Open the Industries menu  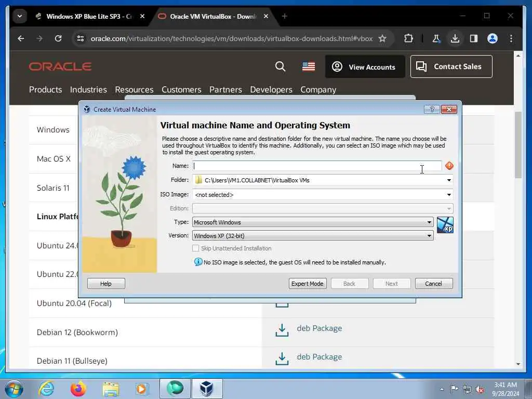pyautogui.click(x=88, y=89)
